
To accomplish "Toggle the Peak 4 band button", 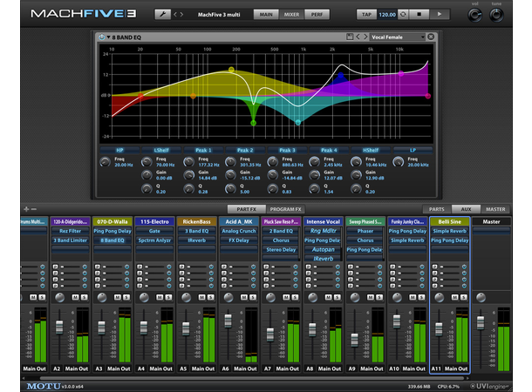I will click(329, 150).
